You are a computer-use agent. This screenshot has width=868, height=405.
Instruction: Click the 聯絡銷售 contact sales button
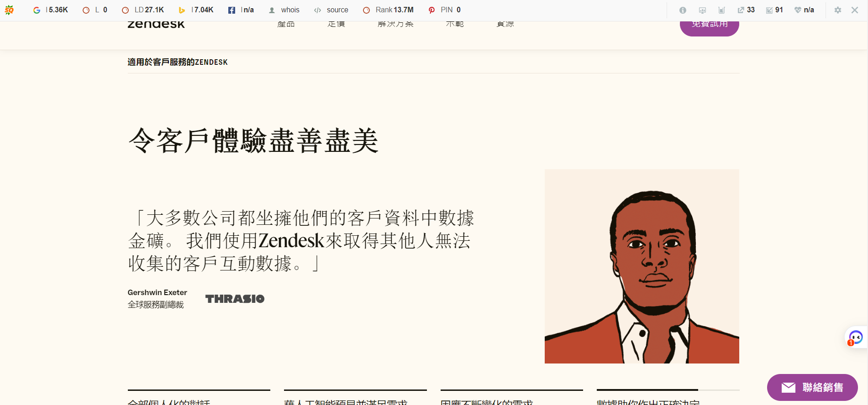pos(812,388)
